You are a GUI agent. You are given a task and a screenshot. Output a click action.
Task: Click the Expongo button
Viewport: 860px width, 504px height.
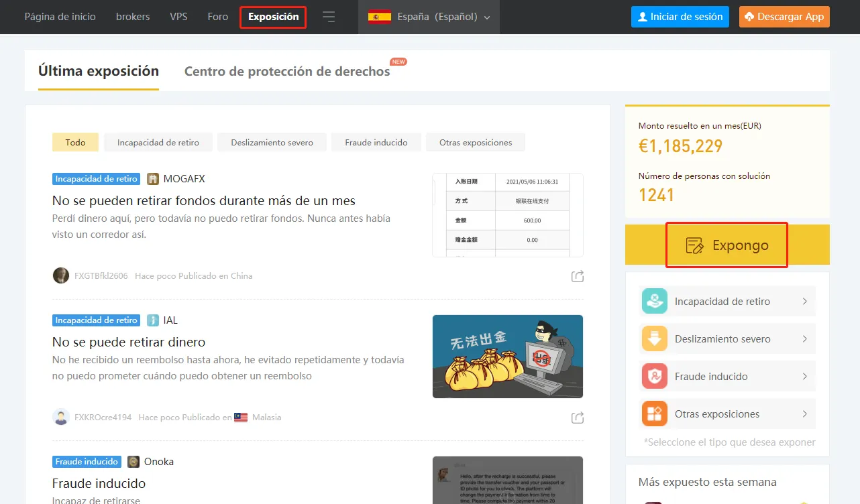click(x=727, y=245)
